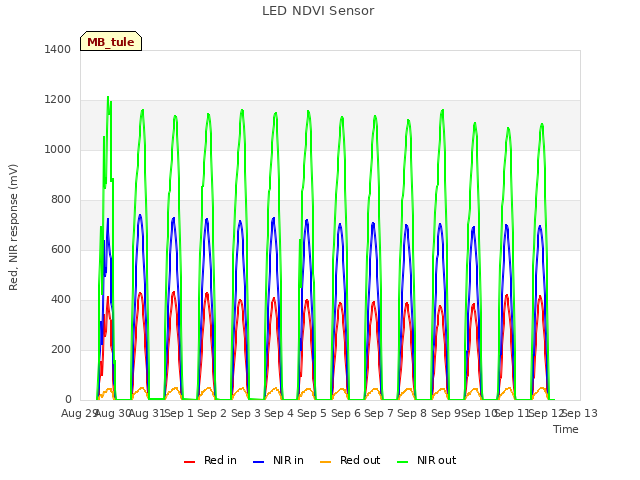
Task: Click the Sep 13 x-axis label
Action: pos(580,413)
